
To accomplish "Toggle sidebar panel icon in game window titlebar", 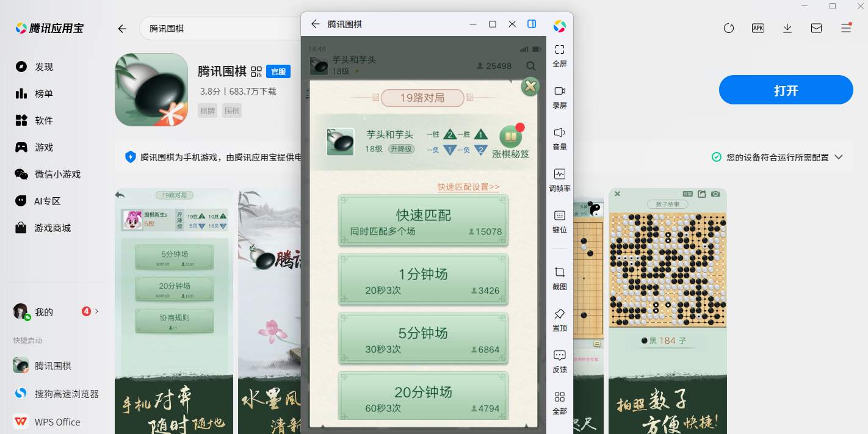I will pyautogui.click(x=532, y=24).
